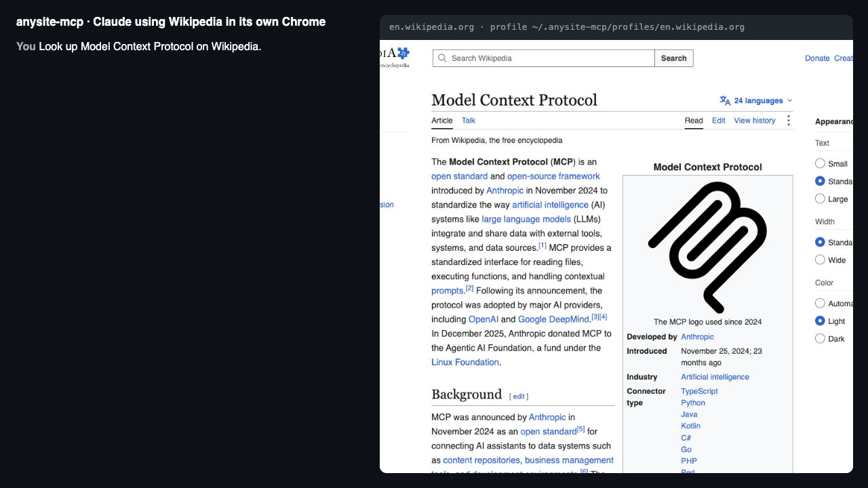The image size is (868, 488).
Task: Select Large text size
Action: [x=820, y=199]
